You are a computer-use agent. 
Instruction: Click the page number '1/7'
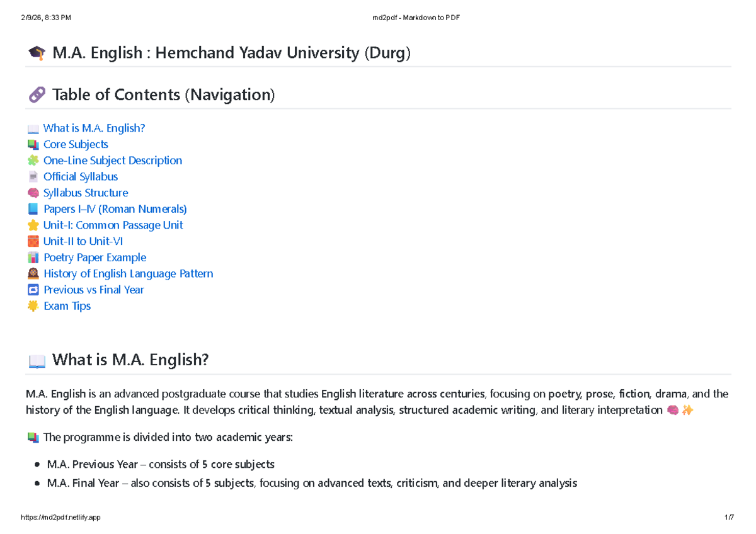tap(730, 518)
